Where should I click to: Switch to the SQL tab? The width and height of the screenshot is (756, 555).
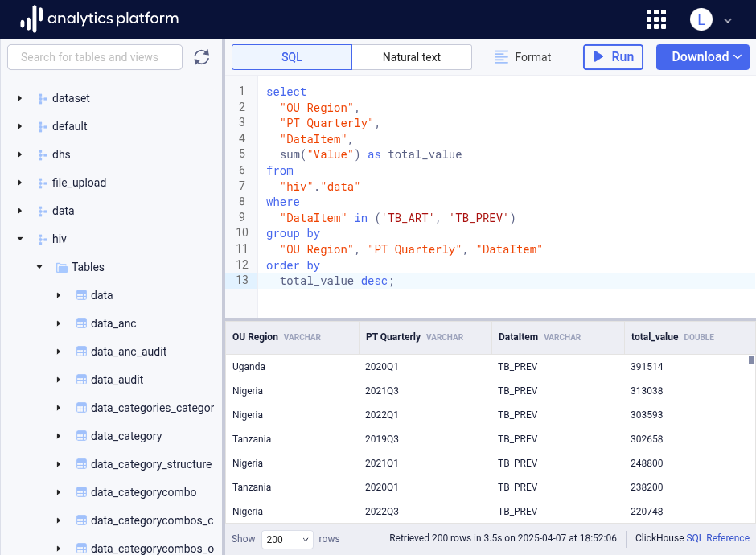[292, 57]
